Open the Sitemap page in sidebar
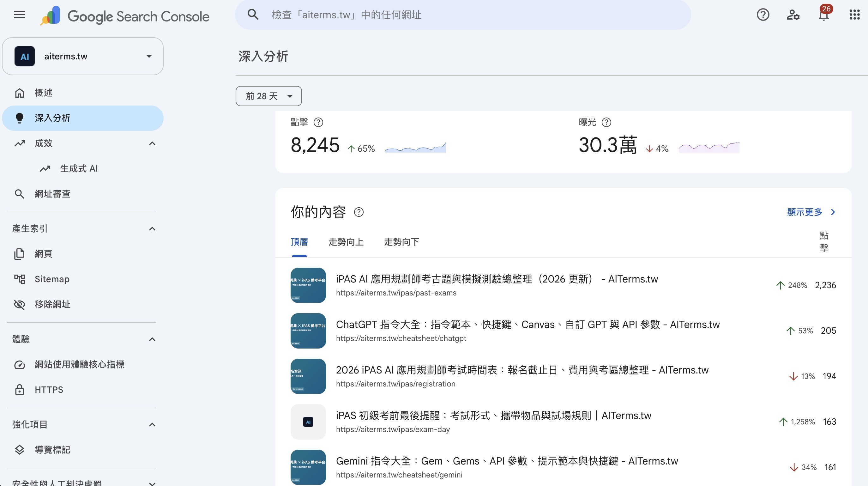The image size is (868, 486). pyautogui.click(x=83, y=279)
